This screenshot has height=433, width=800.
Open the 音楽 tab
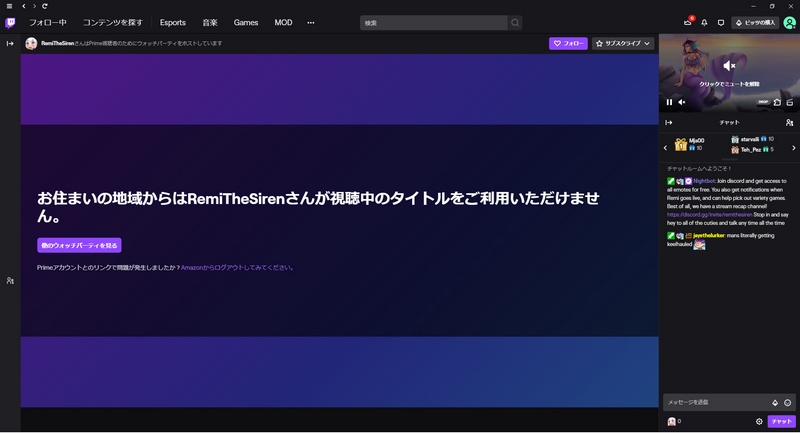point(210,22)
